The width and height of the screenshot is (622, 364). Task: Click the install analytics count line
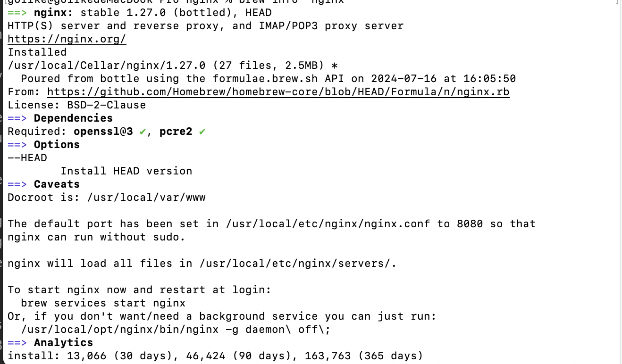tap(215, 356)
